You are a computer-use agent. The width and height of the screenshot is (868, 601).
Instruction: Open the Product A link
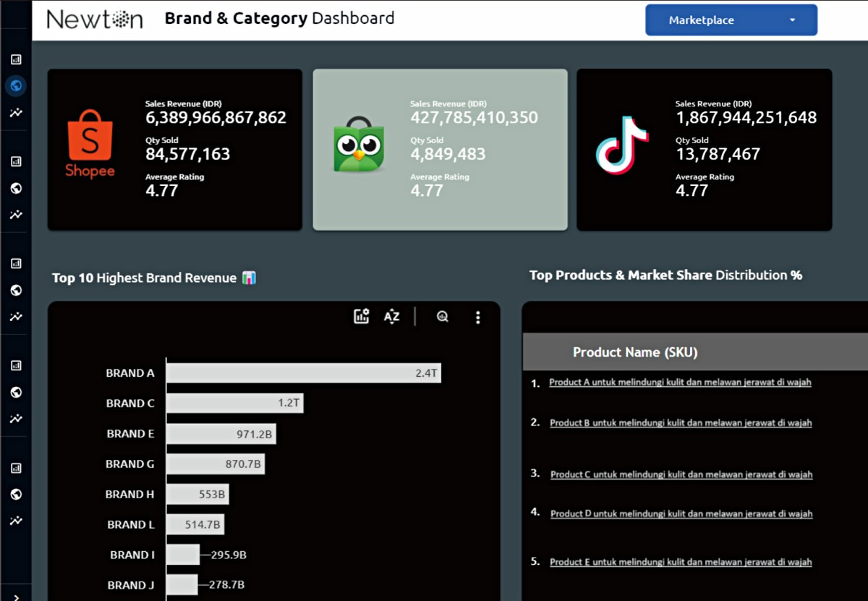point(680,382)
